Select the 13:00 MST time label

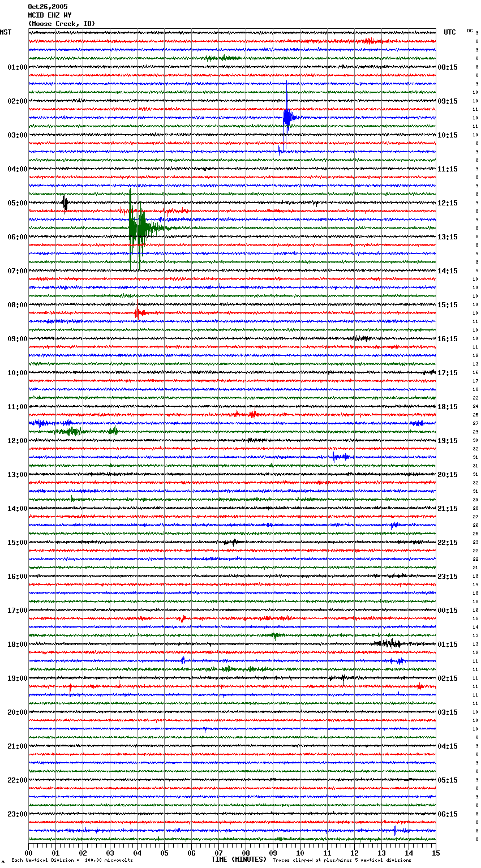tap(17, 475)
